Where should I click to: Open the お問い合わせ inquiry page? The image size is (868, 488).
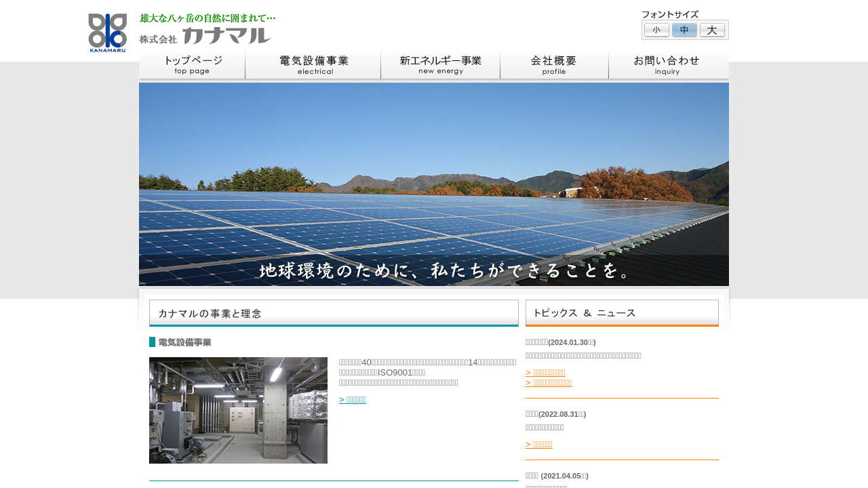pos(668,64)
